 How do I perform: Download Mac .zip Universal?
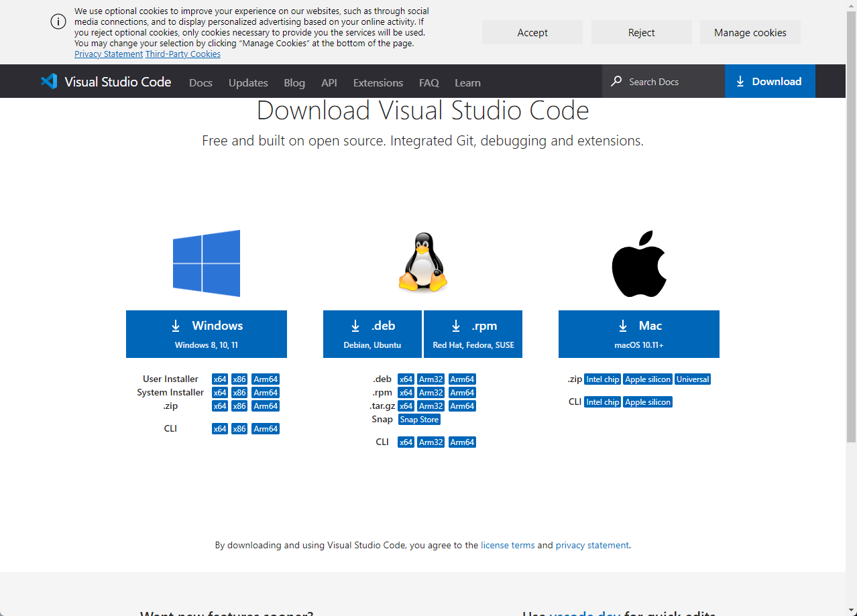[x=693, y=379]
